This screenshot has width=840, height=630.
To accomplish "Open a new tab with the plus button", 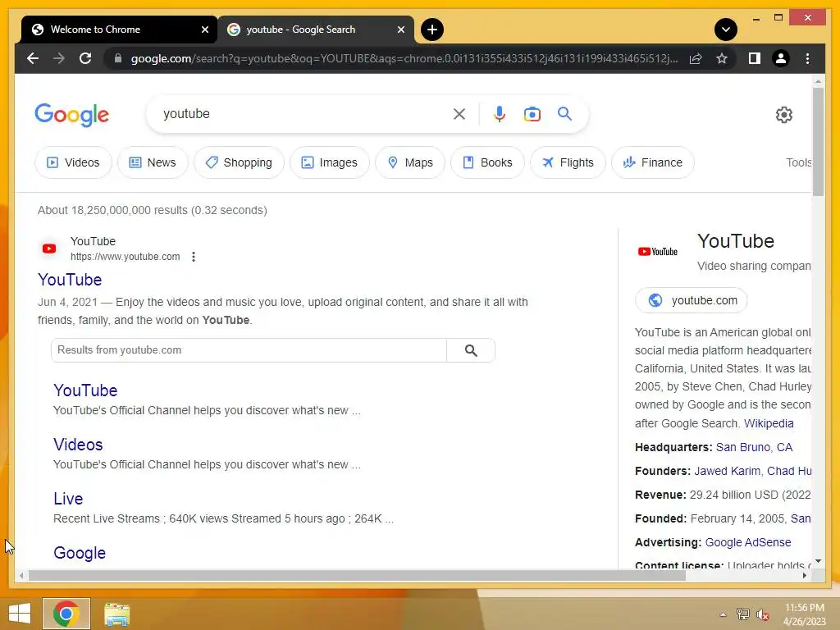I will click(x=431, y=30).
